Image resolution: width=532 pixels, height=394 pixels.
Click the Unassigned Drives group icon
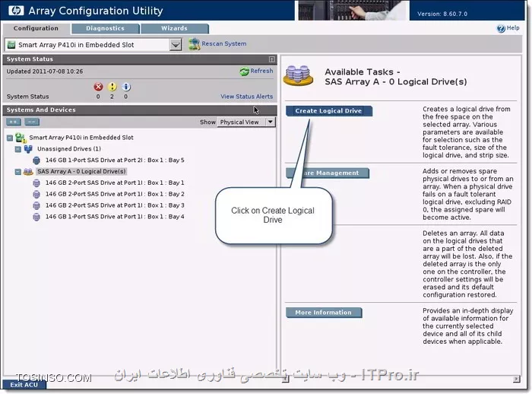(29, 149)
